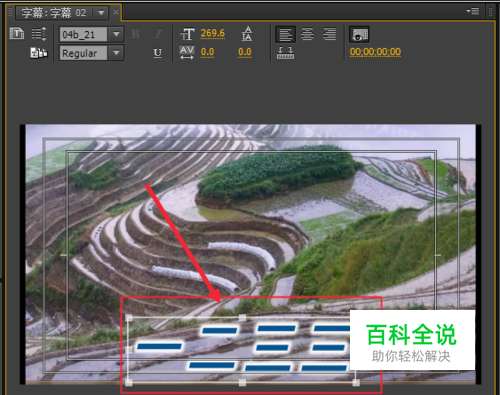Open Roll/Crawl Options icon
The width and height of the screenshot is (500, 395).
(39, 34)
